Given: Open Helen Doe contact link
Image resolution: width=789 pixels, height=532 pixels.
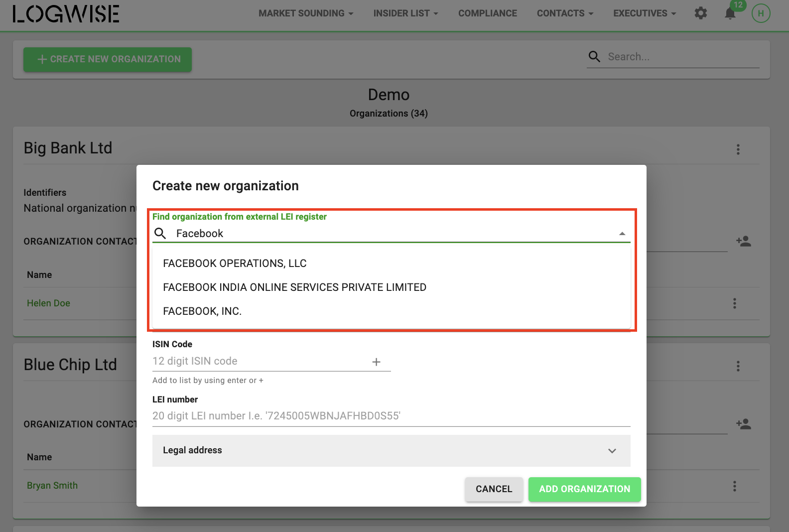Looking at the screenshot, I should click(48, 303).
